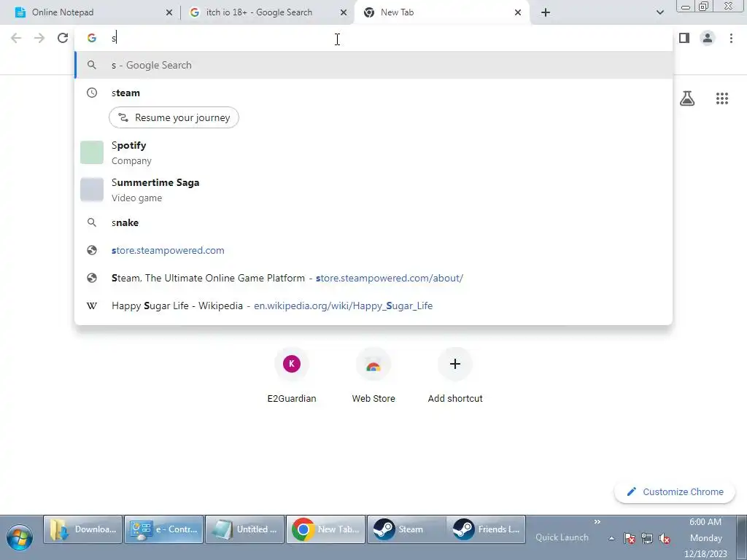Click the Chrome New Tab taskbar item

tap(326, 529)
